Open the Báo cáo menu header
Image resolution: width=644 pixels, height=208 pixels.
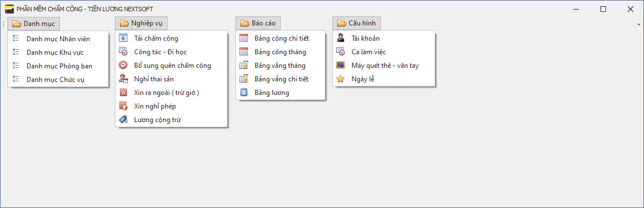click(258, 23)
